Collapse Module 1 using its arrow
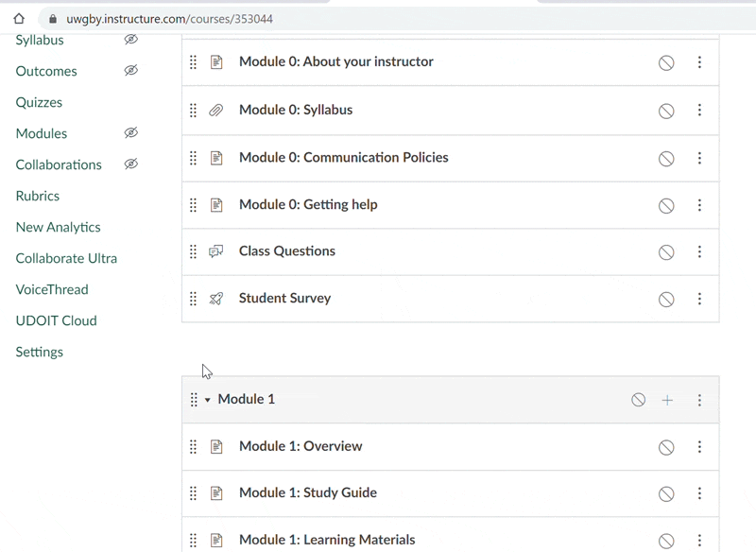This screenshot has width=756, height=552. point(207,399)
